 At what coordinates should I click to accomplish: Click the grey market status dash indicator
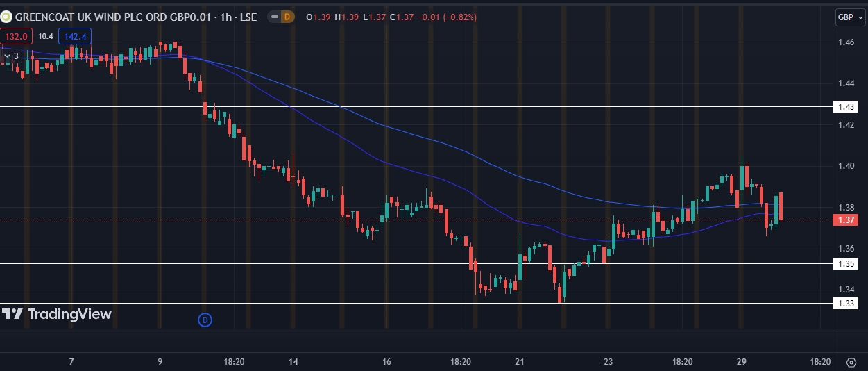275,17
